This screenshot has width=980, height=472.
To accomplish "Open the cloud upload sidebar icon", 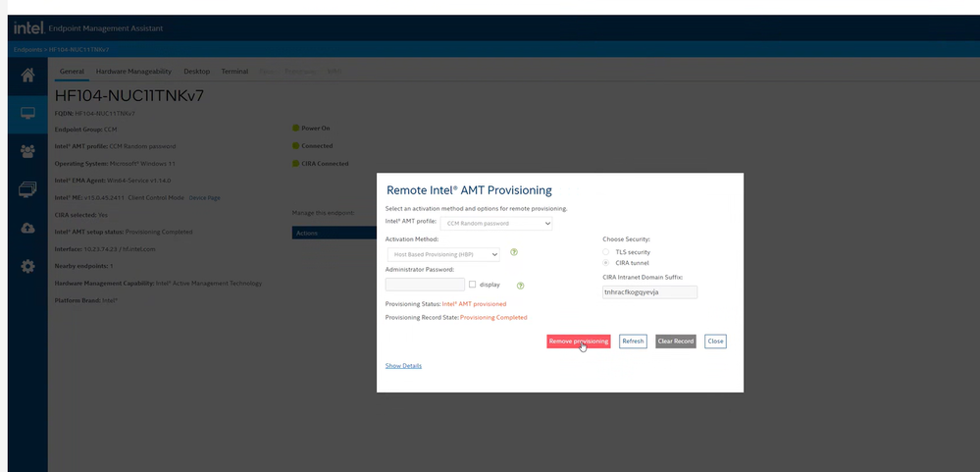I will (27, 228).
